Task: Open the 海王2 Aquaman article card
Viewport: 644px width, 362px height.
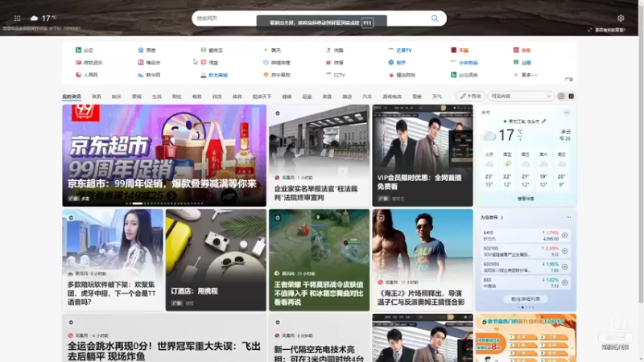Action: 423,260
